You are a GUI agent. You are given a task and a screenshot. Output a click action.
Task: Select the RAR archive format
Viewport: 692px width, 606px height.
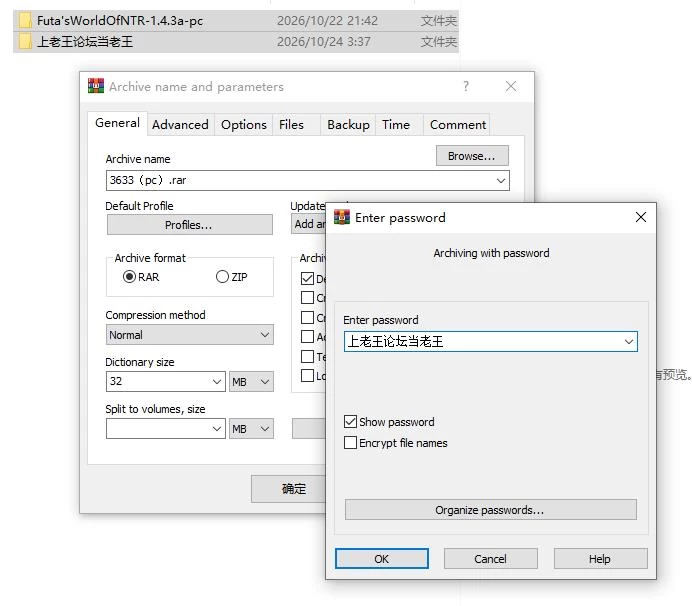click(x=129, y=277)
